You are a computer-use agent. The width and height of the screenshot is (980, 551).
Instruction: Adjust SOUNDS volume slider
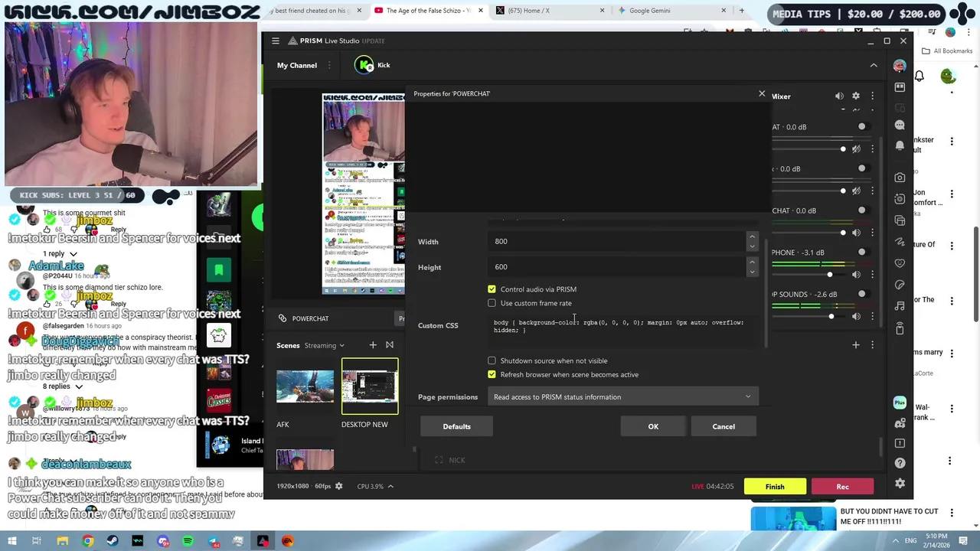click(x=831, y=316)
